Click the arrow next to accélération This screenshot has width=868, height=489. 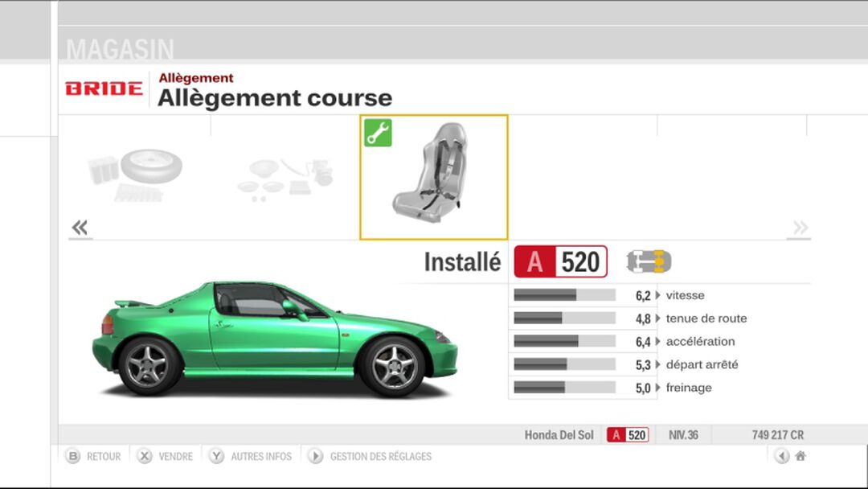(657, 341)
